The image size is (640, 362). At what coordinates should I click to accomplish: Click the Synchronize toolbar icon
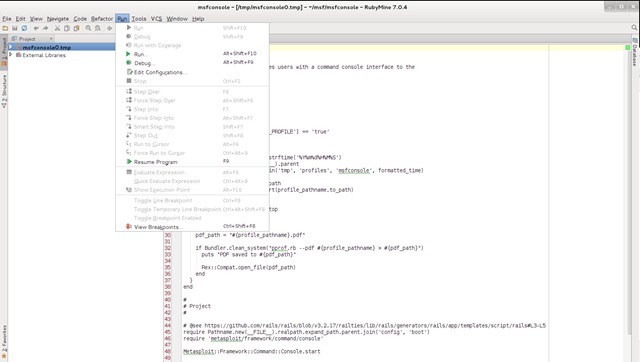[x=24, y=28]
